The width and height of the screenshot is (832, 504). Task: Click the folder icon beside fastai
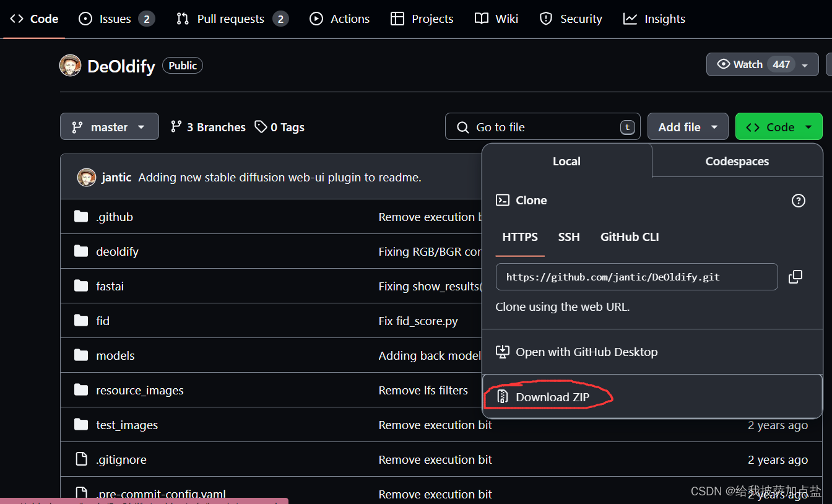(x=81, y=286)
